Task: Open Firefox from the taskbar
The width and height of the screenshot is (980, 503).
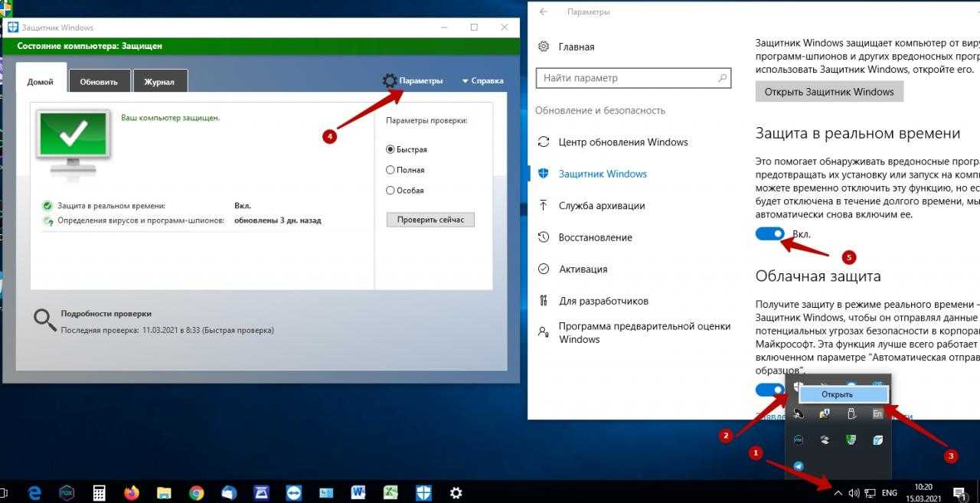Action: point(131,492)
